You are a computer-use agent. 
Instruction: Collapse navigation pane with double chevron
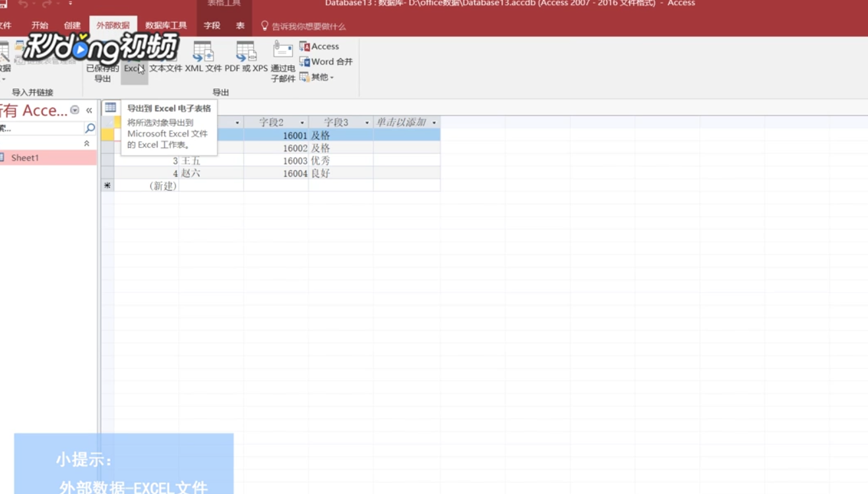tap(89, 110)
